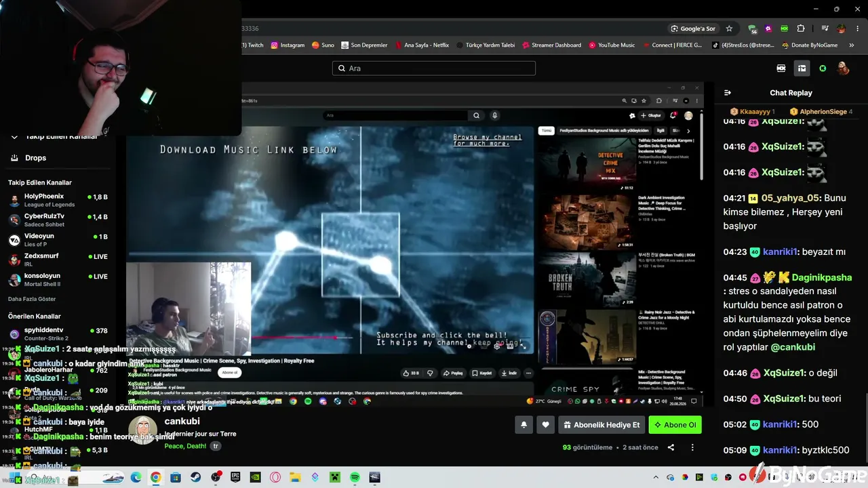Image resolution: width=868 pixels, height=488 pixels.
Task: Open the Twitch user avatar menu
Action: coord(843,68)
